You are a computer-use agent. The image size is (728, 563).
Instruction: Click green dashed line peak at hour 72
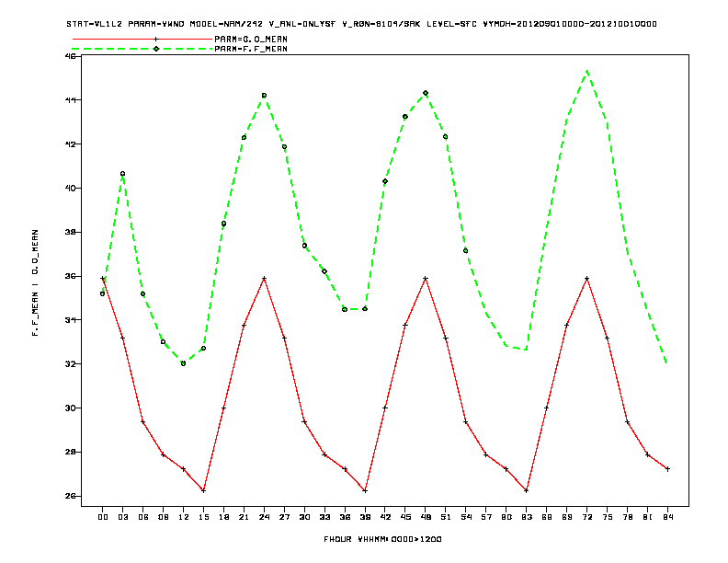tap(587, 71)
